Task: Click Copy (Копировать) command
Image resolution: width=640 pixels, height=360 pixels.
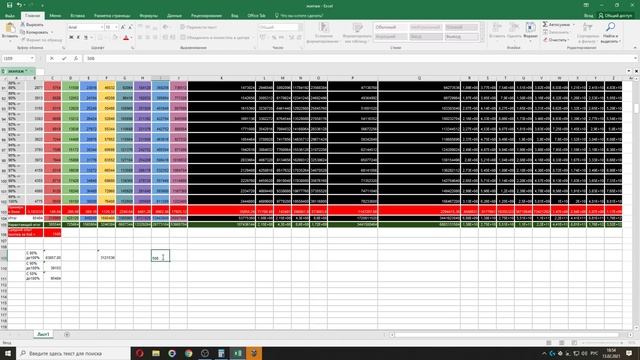Action: pyautogui.click(x=34, y=32)
